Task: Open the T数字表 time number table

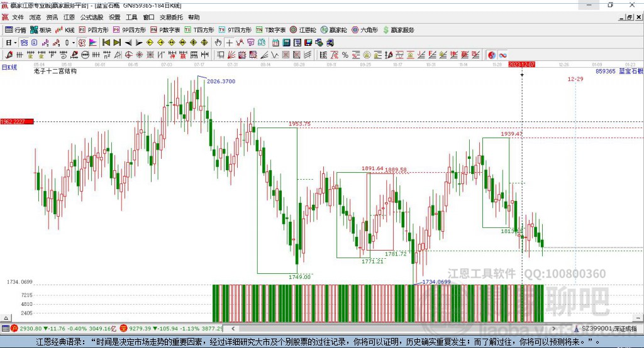Action: coord(270,30)
